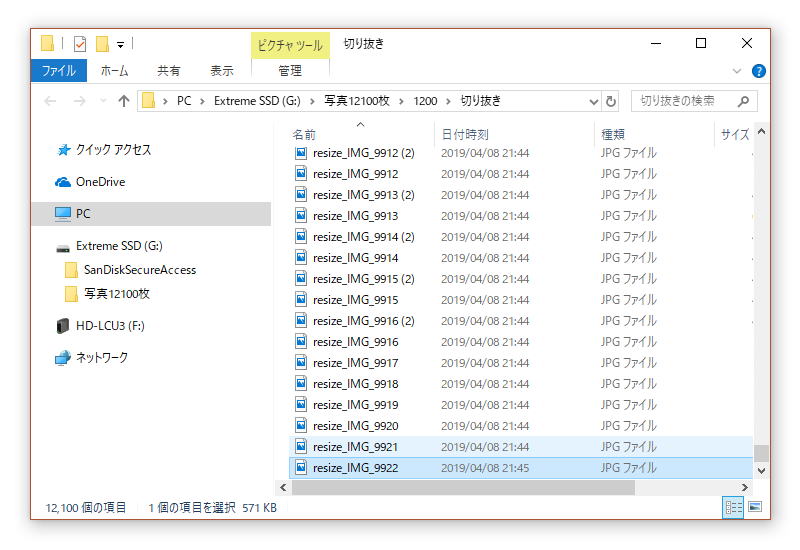Click the New Folder icon in title bar
800x550 pixels.
click(102, 44)
